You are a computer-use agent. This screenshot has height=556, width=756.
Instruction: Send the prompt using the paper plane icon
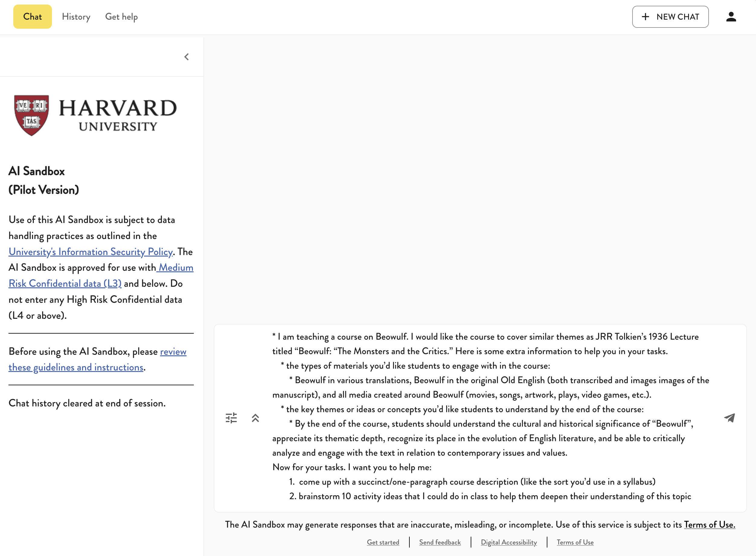730,418
